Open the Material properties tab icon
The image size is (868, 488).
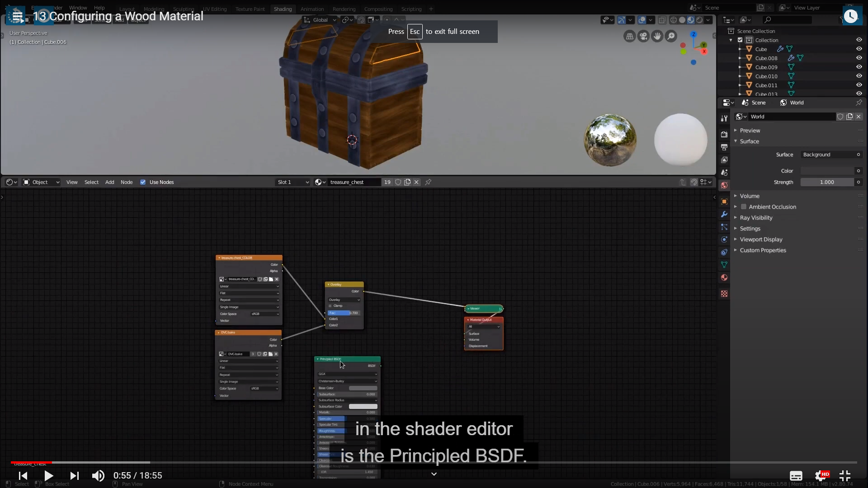coord(724,277)
